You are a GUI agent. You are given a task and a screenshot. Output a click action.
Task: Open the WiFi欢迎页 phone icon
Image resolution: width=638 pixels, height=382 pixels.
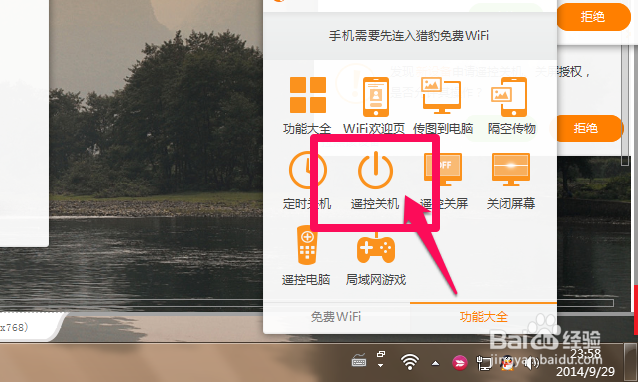click(x=376, y=97)
